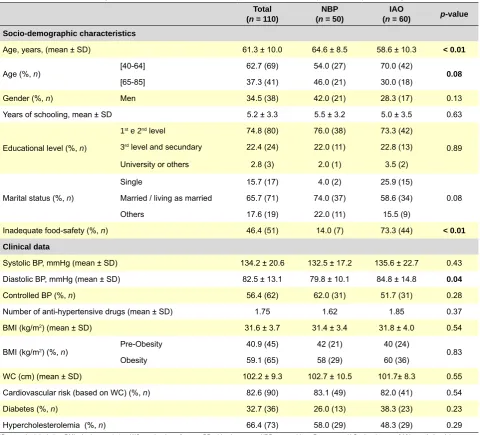
Task: Select 'Systolic BP, mmHg (mean ± SD)' label
Action: point(60,263)
